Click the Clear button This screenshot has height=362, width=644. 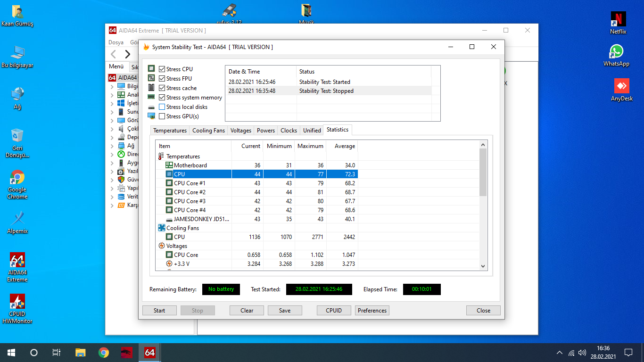[x=247, y=311]
